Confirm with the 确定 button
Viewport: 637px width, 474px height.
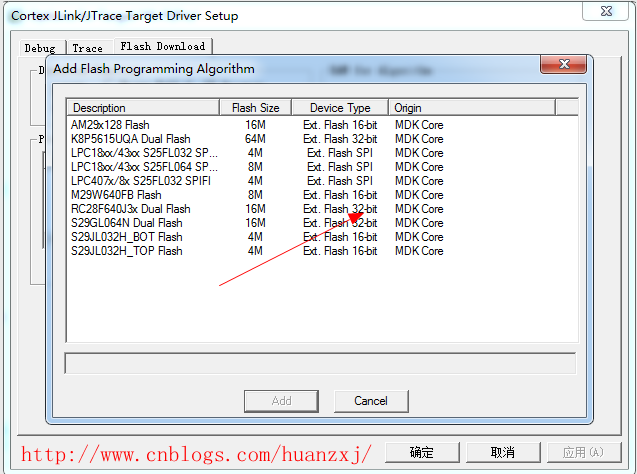pos(422,452)
